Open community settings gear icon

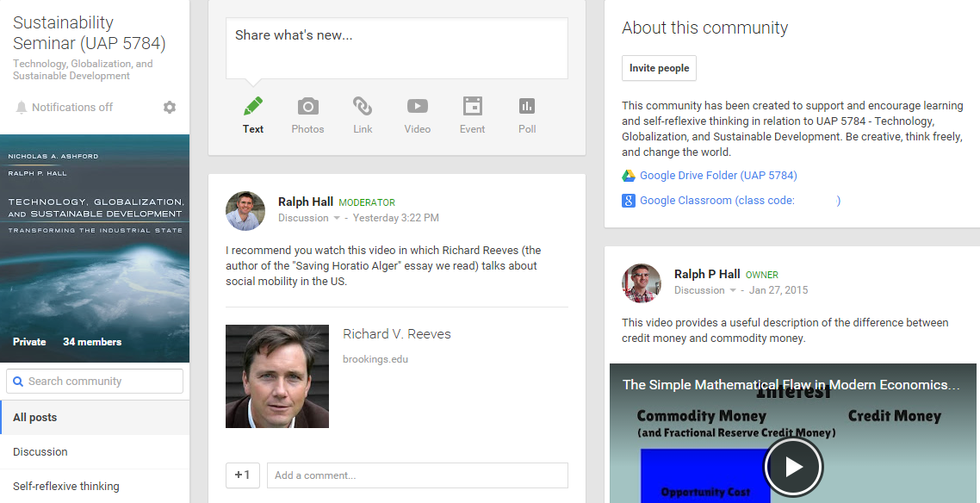point(170,108)
